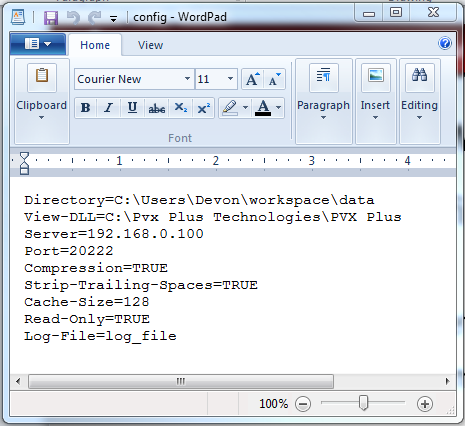
Task: Toggle Bold formatting button
Action: [86, 108]
